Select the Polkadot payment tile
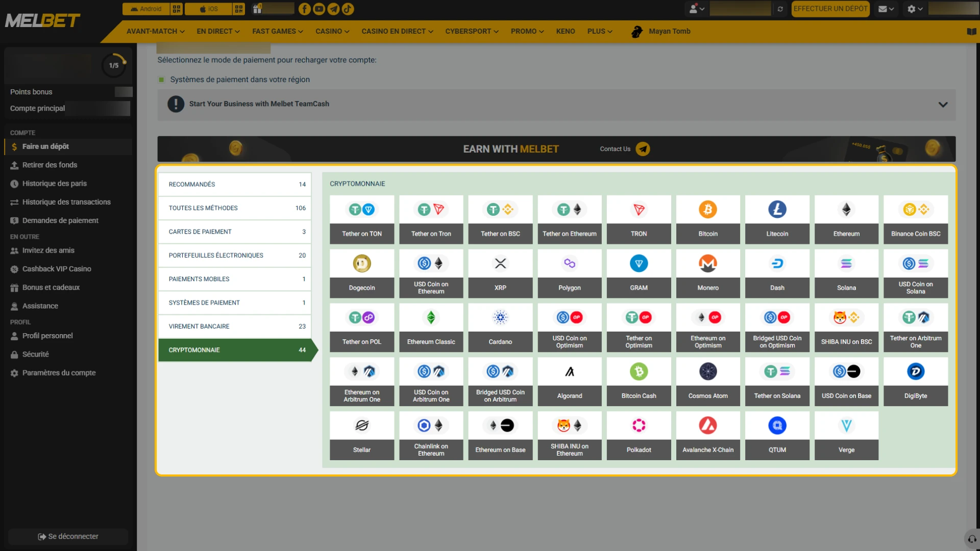 click(x=639, y=436)
